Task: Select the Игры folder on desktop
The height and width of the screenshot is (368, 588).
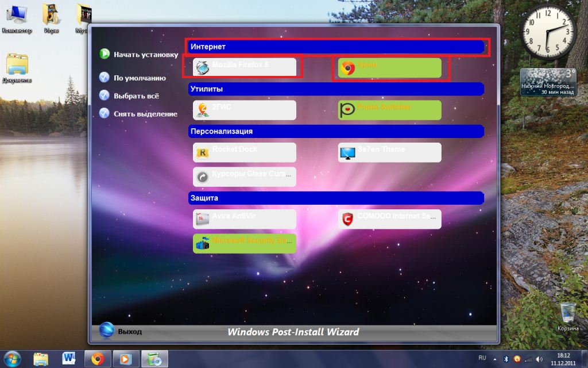Action: click(x=51, y=20)
